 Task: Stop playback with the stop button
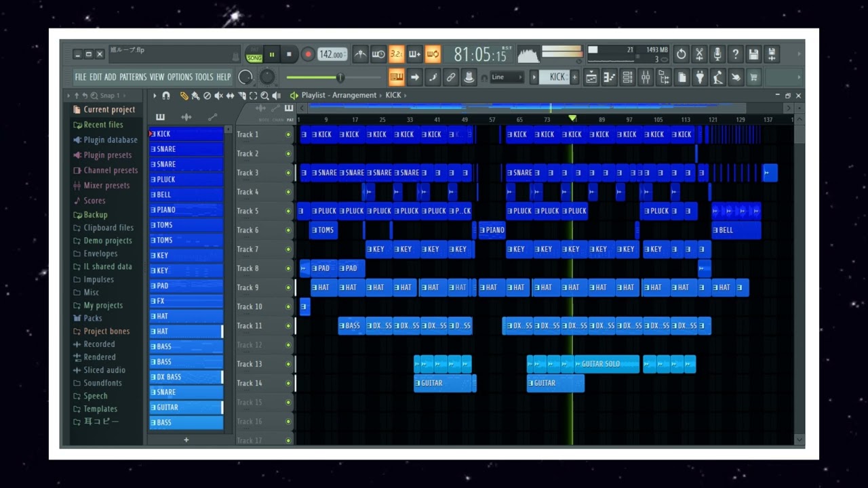[289, 55]
